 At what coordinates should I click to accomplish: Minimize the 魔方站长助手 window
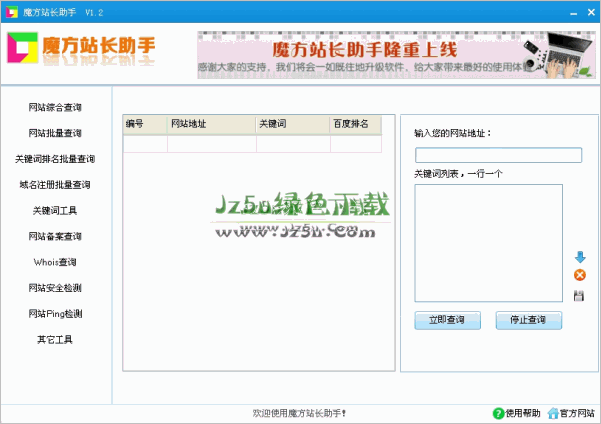click(x=573, y=13)
